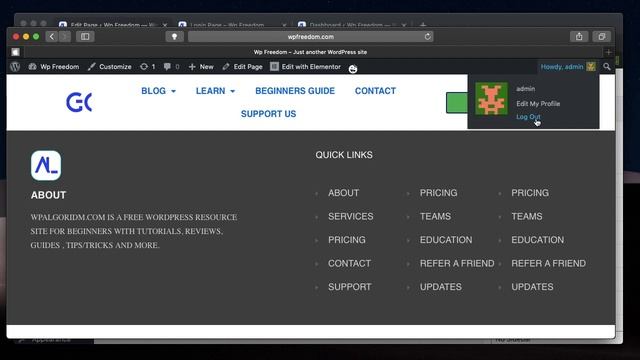Screen dimensions: 640x360
Task: Go back with Safari back arrow
Action: (51, 37)
